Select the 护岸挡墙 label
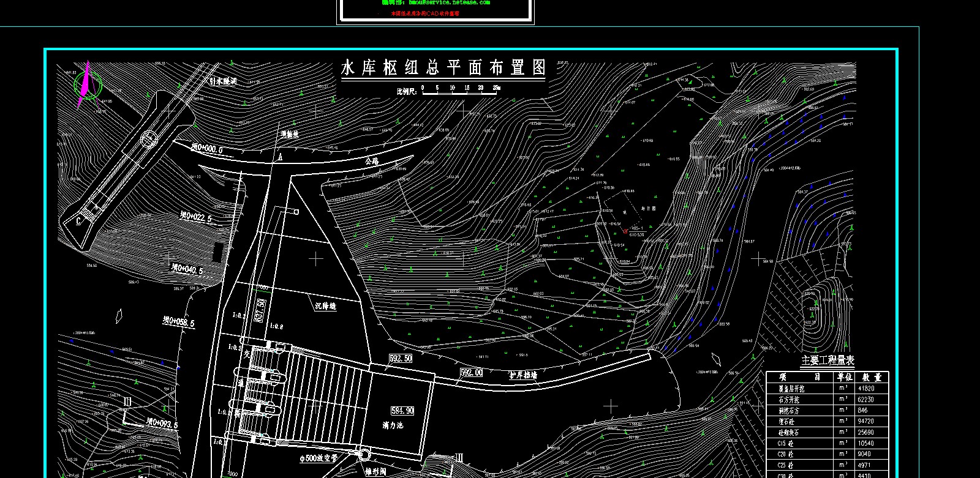Image resolution: width=980 pixels, height=478 pixels. (x=523, y=375)
